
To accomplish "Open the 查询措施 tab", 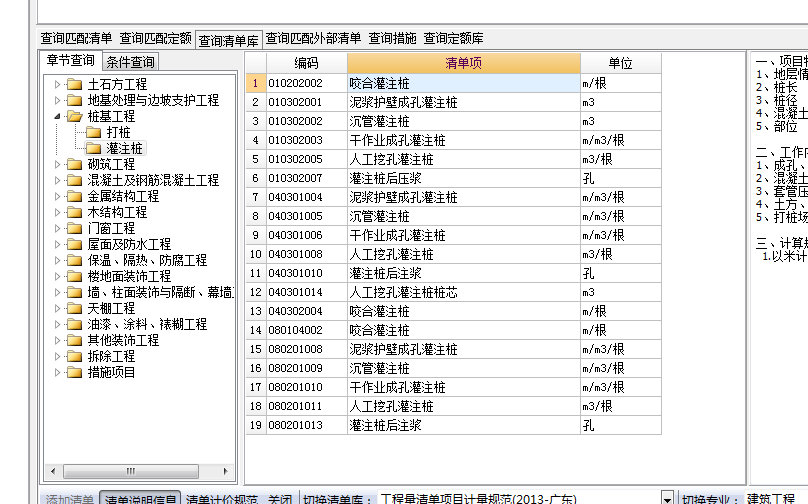I will 392,38.
